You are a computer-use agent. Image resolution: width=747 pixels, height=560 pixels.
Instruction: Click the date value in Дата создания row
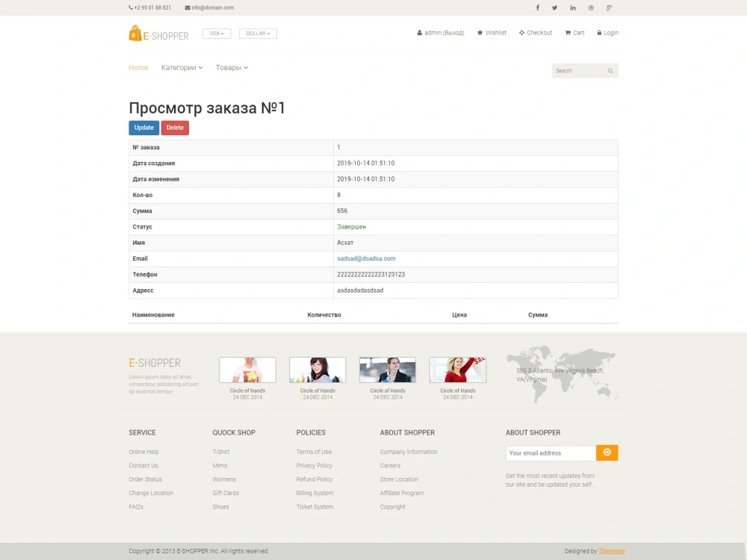(x=365, y=164)
